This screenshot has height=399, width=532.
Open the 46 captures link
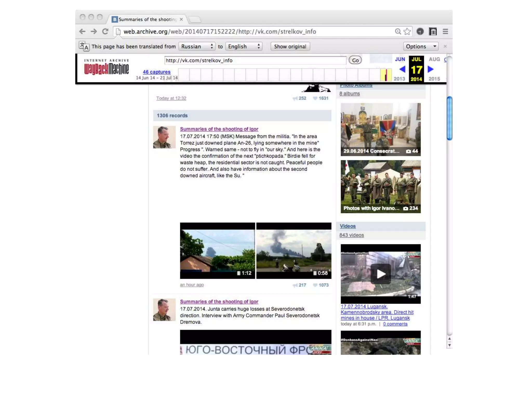[156, 72]
